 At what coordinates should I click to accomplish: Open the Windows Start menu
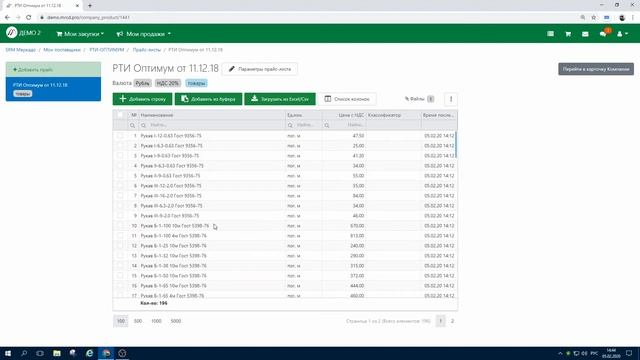tap(8, 353)
